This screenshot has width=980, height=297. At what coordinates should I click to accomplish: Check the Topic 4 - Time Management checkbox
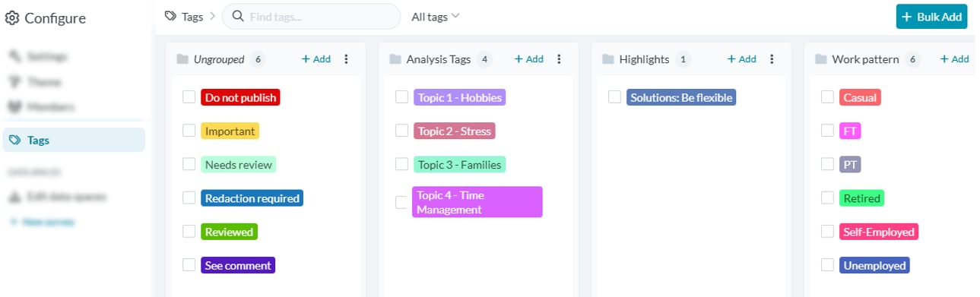tap(401, 202)
